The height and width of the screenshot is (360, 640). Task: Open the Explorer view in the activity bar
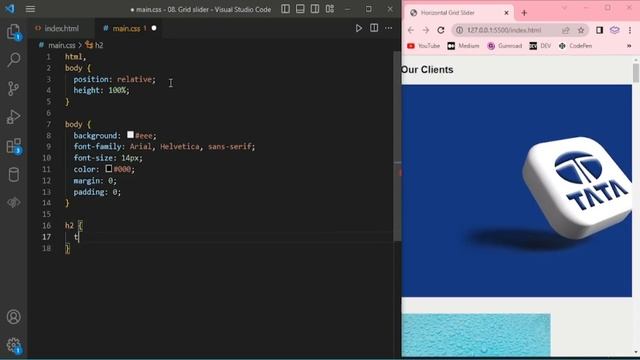13,32
